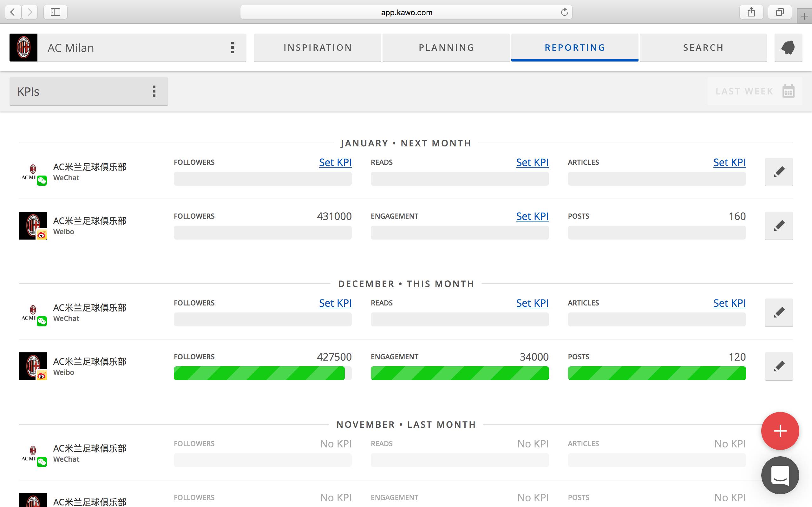Reload the page in the address bar
Viewport: 812px width, 507px height.
click(564, 12)
